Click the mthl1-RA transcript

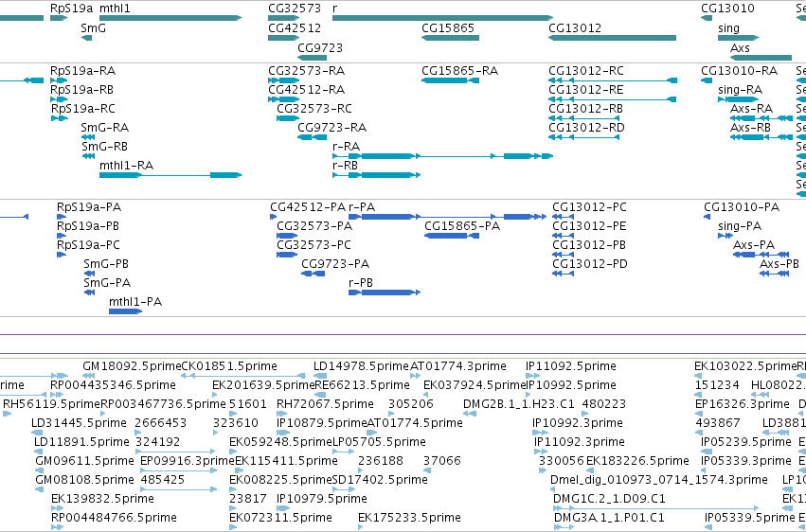click(170, 175)
